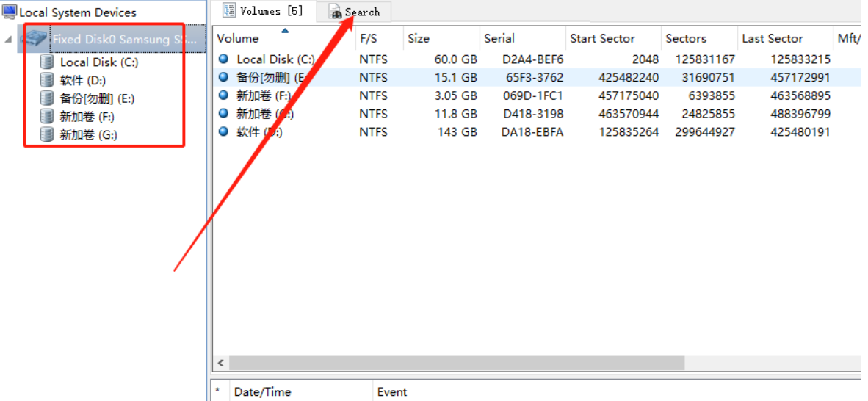Click blue volume icon of 15.1 GB row
868x401 pixels.
[x=224, y=77]
